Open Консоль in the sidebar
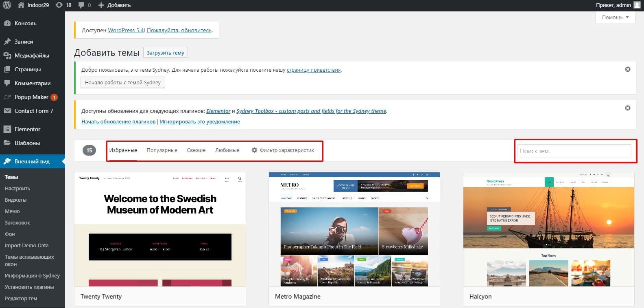The image size is (644, 308). click(x=25, y=23)
